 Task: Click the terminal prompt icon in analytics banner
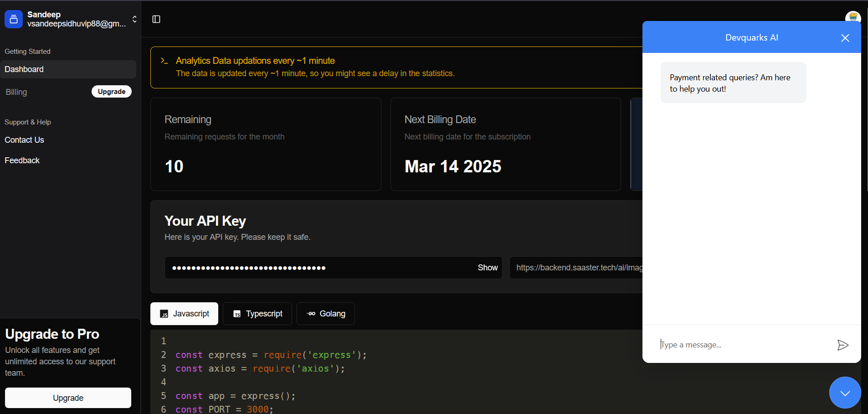pyautogui.click(x=164, y=61)
